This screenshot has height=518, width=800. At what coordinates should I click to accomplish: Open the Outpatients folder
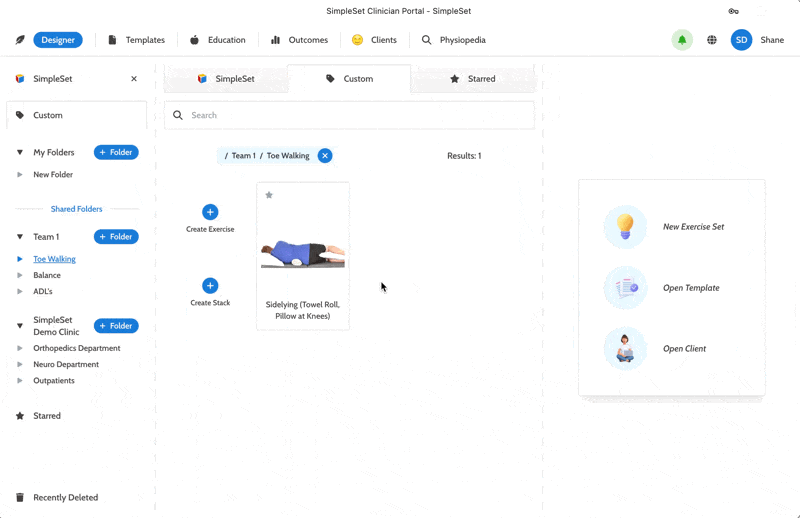[x=54, y=381]
